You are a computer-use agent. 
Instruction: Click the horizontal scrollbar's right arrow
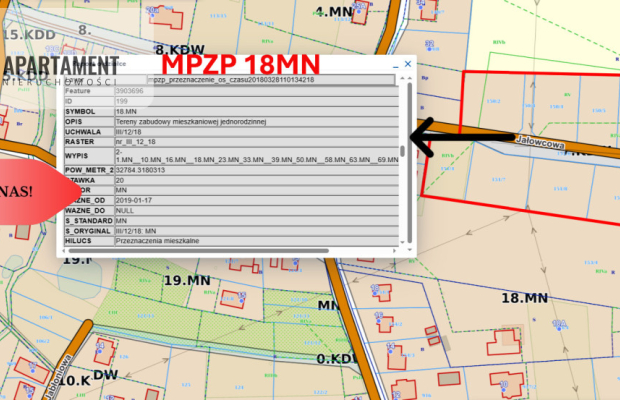point(394,251)
